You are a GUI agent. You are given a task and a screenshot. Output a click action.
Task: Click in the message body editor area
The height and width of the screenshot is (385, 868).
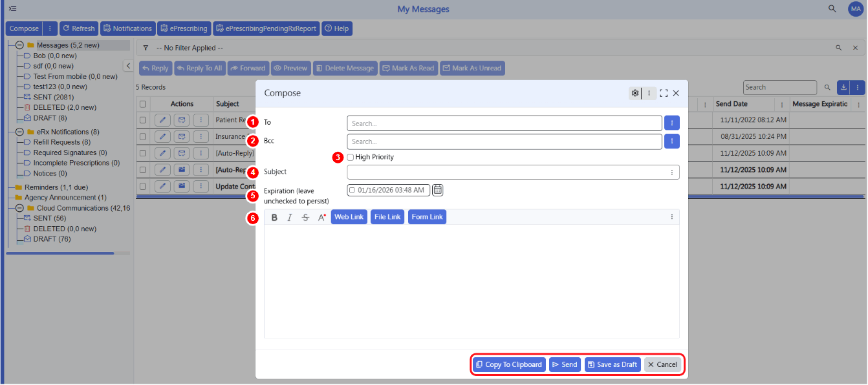(x=472, y=281)
